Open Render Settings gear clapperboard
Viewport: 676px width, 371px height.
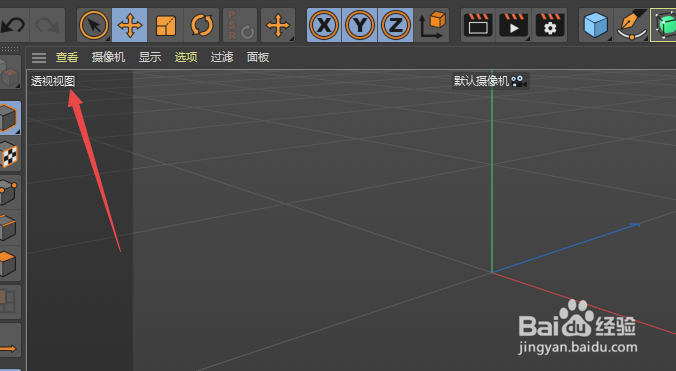point(550,25)
